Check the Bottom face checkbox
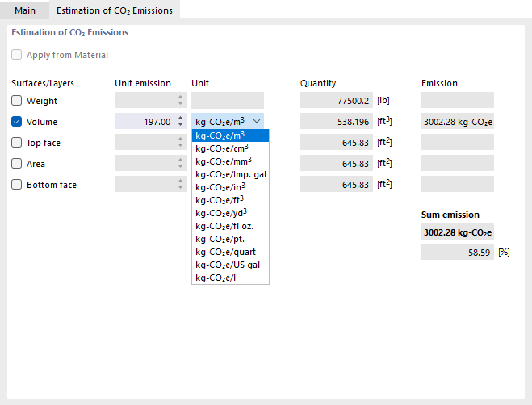532x405 pixels. [x=17, y=184]
